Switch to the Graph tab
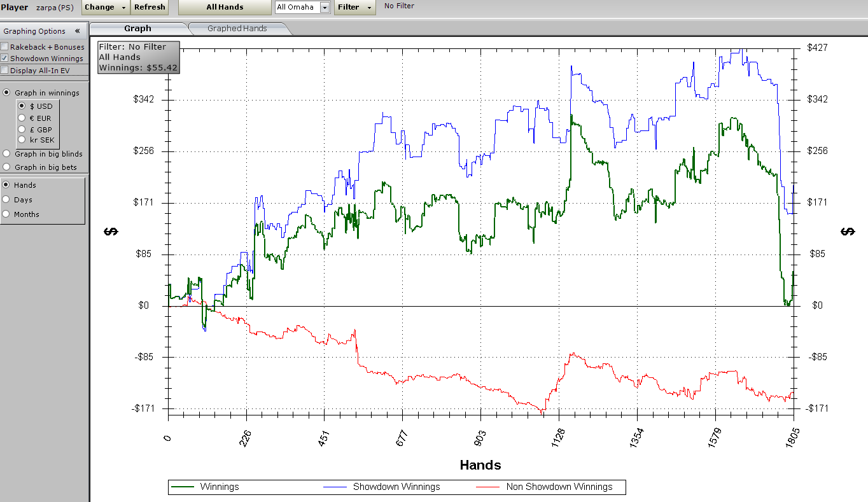The image size is (868, 502). click(x=137, y=29)
